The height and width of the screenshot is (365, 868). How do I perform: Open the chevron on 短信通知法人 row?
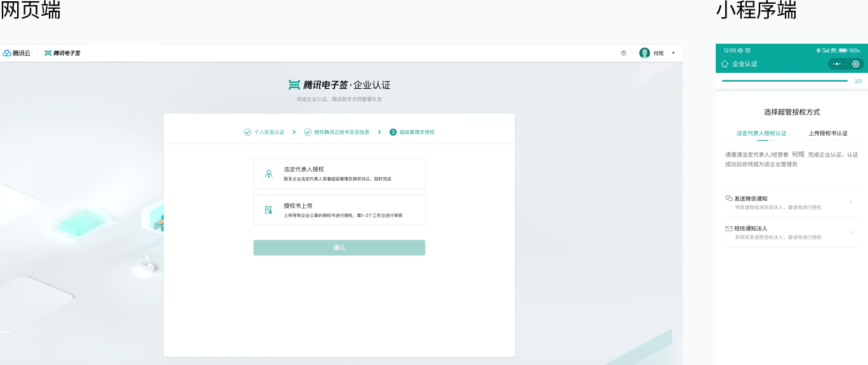tap(851, 233)
